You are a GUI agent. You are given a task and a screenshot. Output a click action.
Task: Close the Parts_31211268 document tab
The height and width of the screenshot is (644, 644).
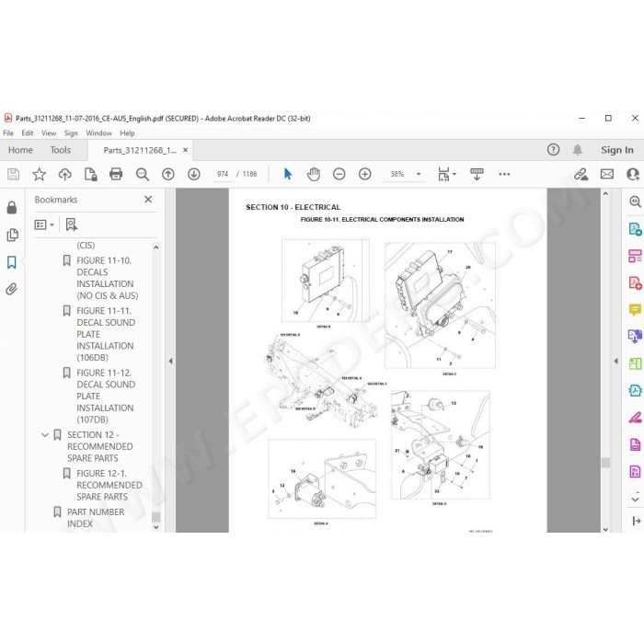pos(185,150)
